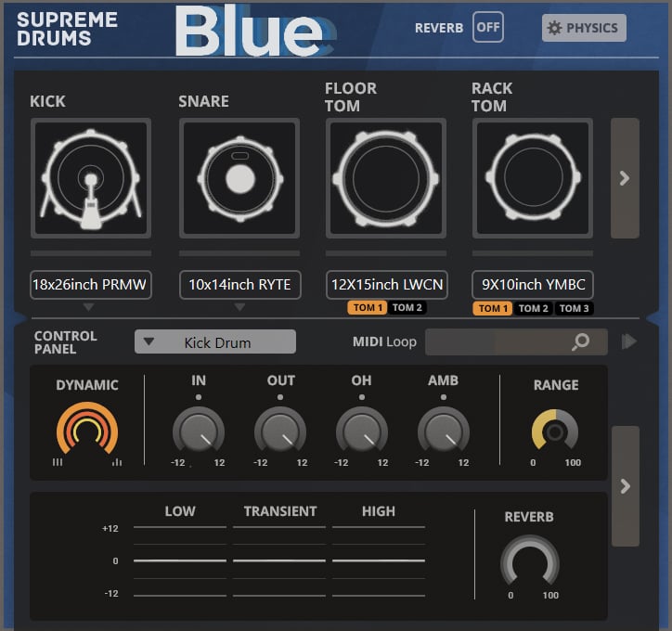Show next drums with right chevron arrow
Image resolution: width=672 pixels, height=631 pixels.
[x=625, y=178]
